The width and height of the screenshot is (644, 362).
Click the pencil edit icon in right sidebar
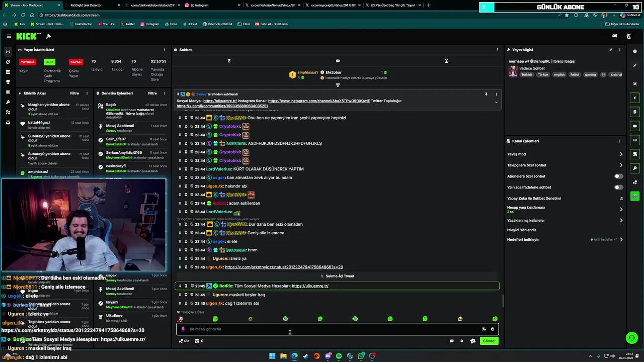635,65
